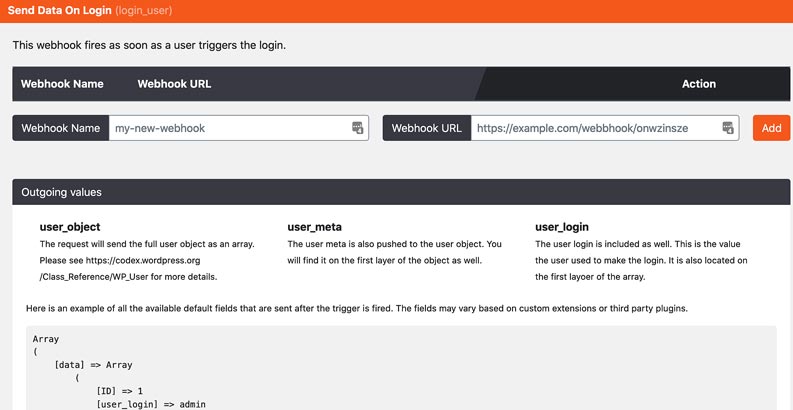Click into the Webhook URL input box

pyautogui.click(x=595, y=128)
